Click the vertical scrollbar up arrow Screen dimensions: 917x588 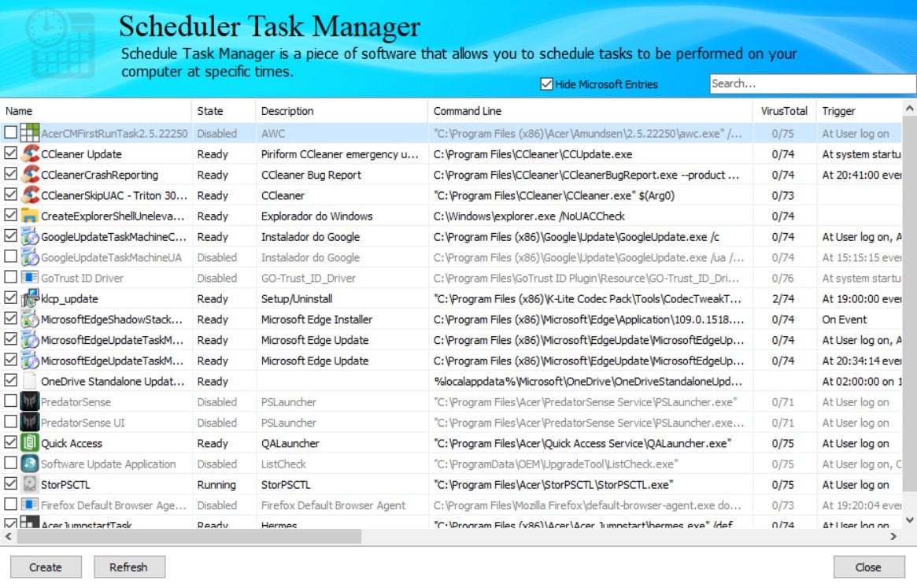point(909,109)
